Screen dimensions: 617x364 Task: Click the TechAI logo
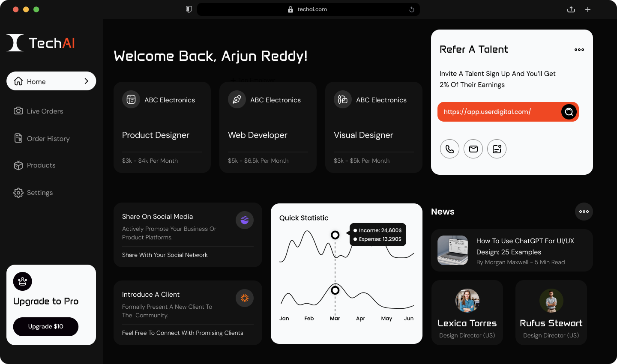[40, 42]
